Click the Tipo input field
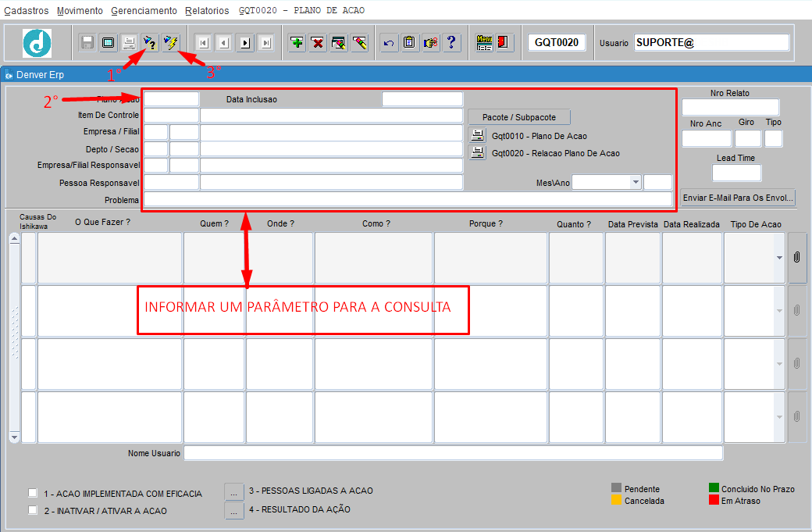Image resolution: width=812 pixels, height=532 pixels. click(773, 138)
